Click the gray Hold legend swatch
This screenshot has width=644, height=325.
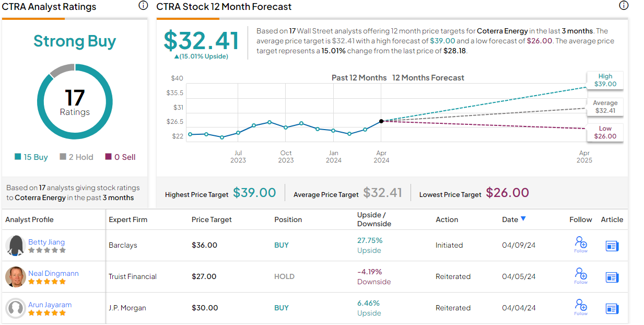point(63,157)
